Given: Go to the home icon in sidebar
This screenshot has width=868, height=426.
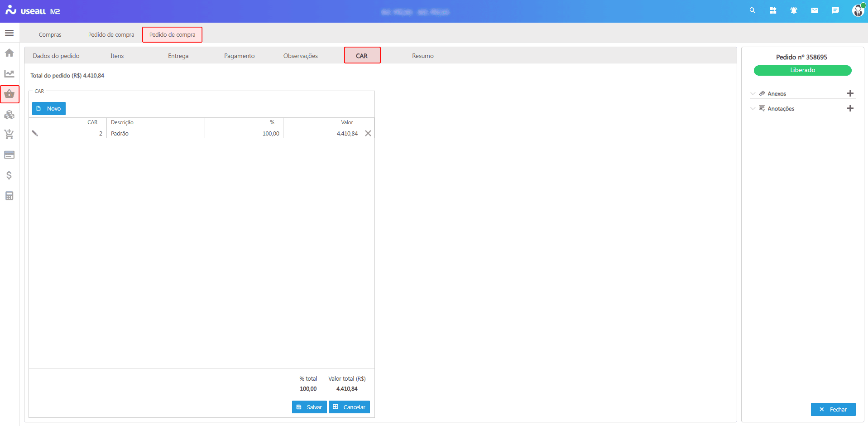Looking at the screenshot, I should (9, 53).
